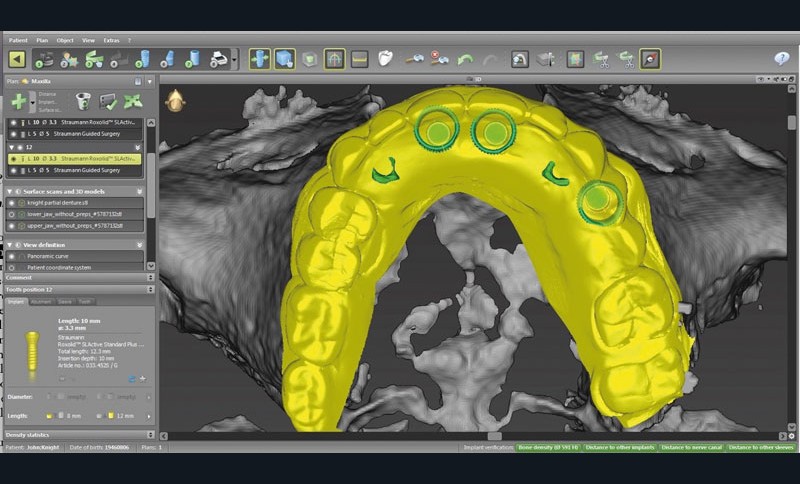
Task: Click the green plus add icon
Action: click(19, 101)
